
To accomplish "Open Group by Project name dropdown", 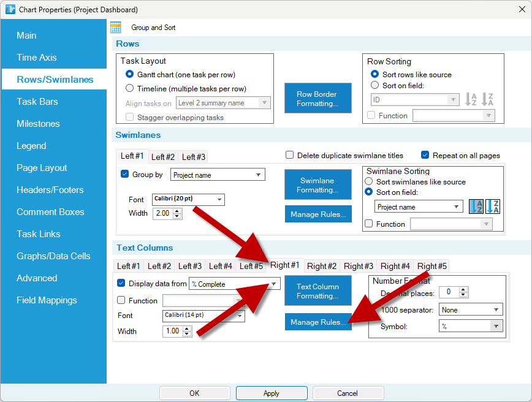I will pyautogui.click(x=218, y=175).
